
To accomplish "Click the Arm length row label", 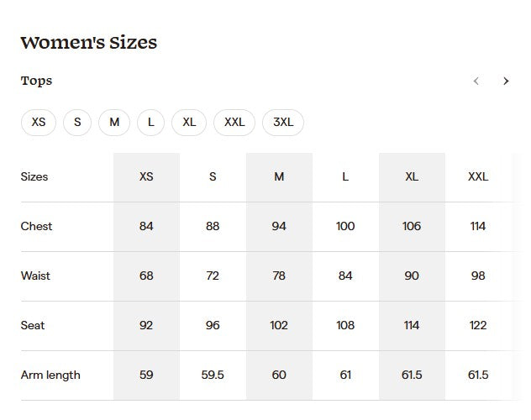I will [x=50, y=375].
